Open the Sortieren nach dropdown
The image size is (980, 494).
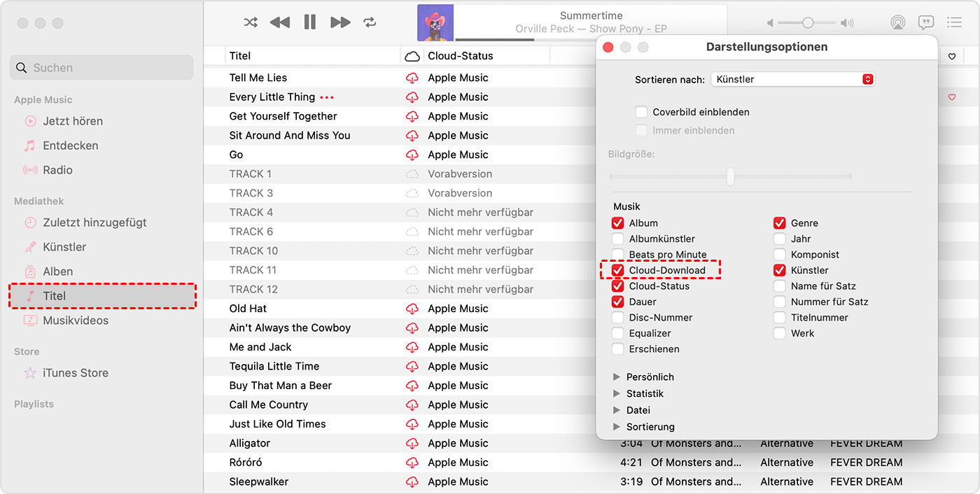(792, 80)
